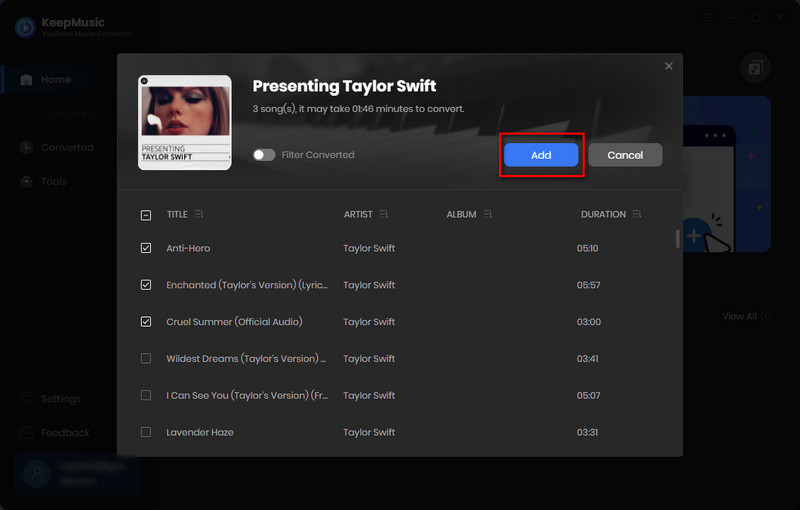The height and width of the screenshot is (510, 800).
Task: Click the Home house icon
Action: click(27, 80)
